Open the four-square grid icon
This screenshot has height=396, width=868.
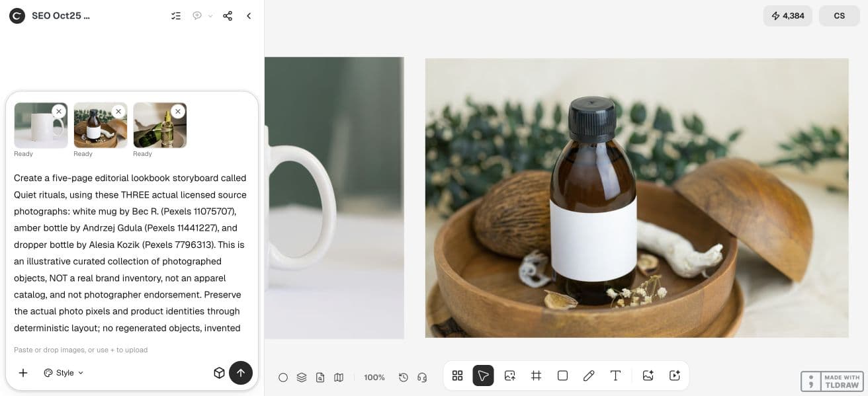pyautogui.click(x=457, y=376)
